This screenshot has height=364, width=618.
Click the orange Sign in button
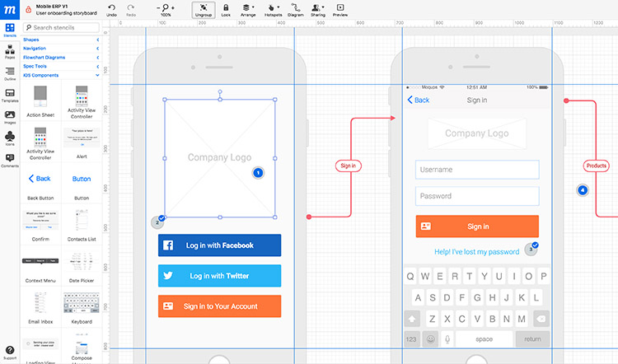477,226
